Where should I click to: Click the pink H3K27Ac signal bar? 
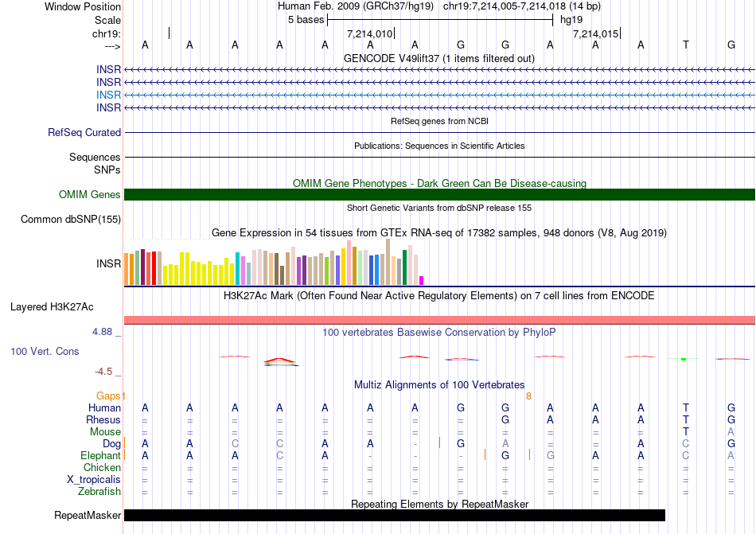point(439,320)
